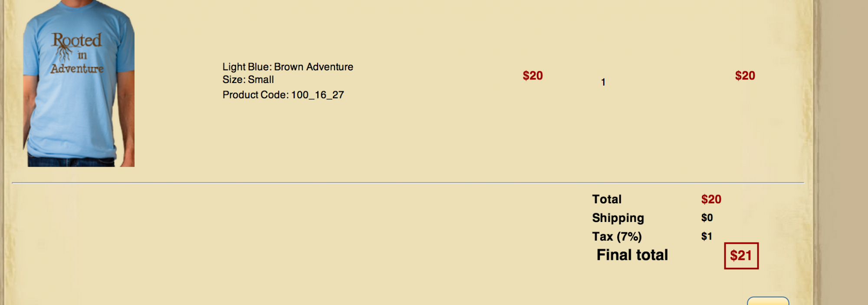
Task: Click the quantity value 1
Action: [x=603, y=82]
